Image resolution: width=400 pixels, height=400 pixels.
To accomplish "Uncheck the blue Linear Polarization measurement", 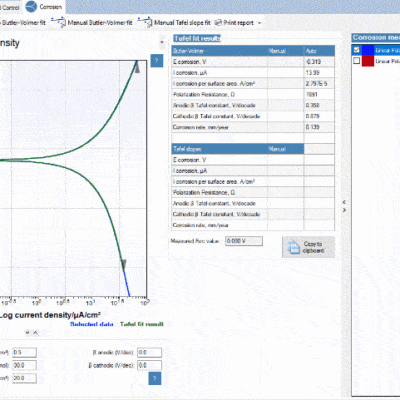I will [357, 50].
